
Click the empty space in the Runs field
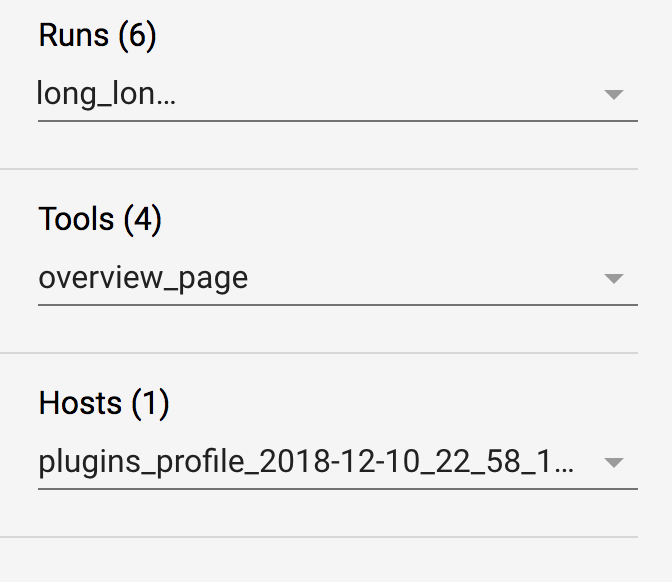click(386, 94)
